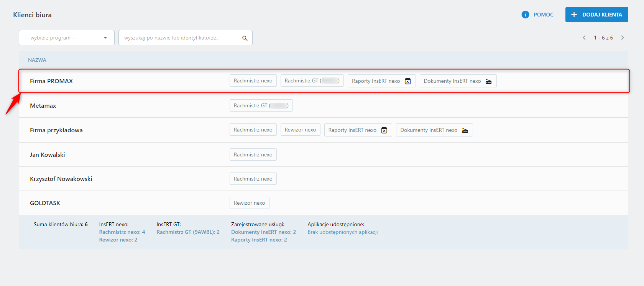Open the POMOC help link
The height and width of the screenshot is (286, 644).
[544, 15]
